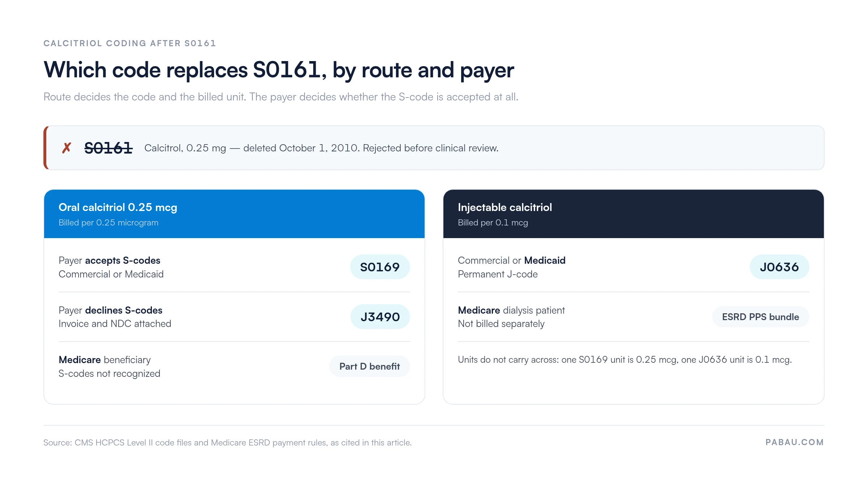The height and width of the screenshot is (482, 868).
Task: Click the Payer declines S-codes row
Action: [234, 317]
